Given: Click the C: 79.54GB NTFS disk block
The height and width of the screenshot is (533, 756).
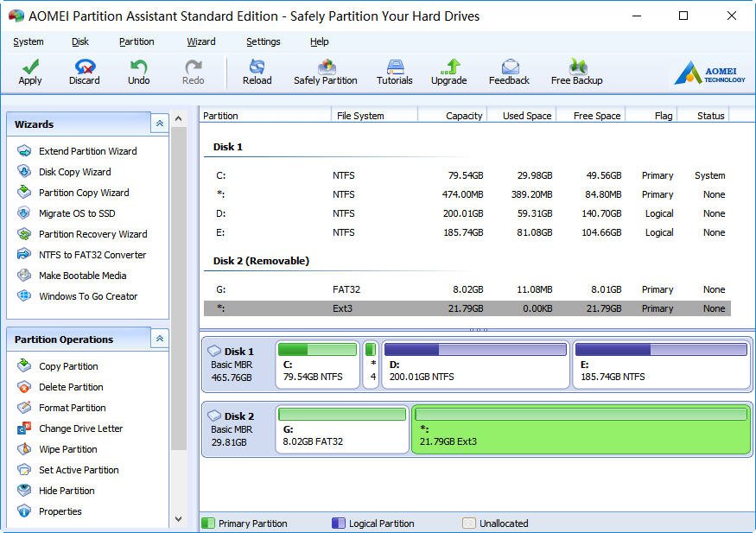Looking at the screenshot, I should click(318, 365).
